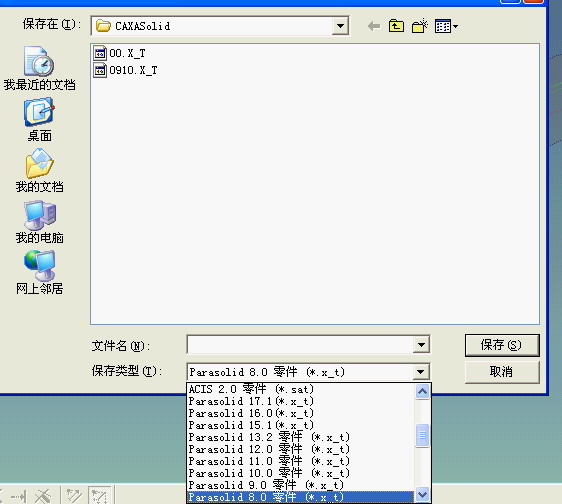
Task: Select the 00.X_T file
Action: click(119, 53)
